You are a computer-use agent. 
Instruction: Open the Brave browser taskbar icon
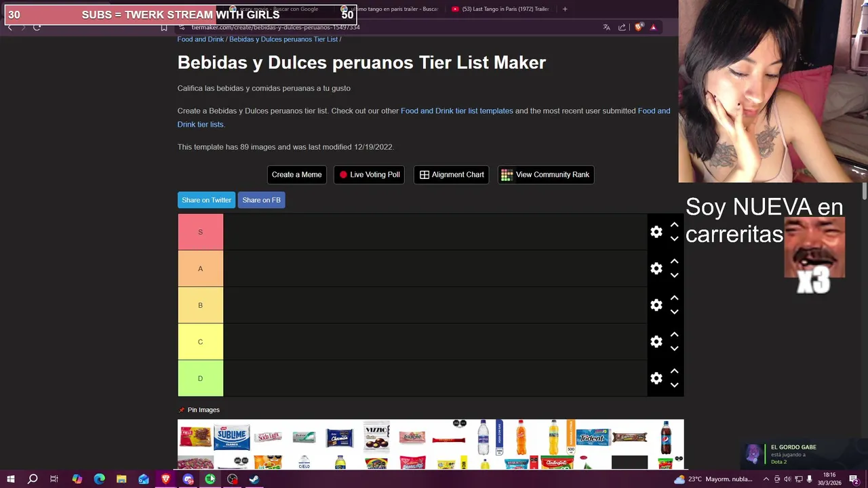(x=165, y=479)
